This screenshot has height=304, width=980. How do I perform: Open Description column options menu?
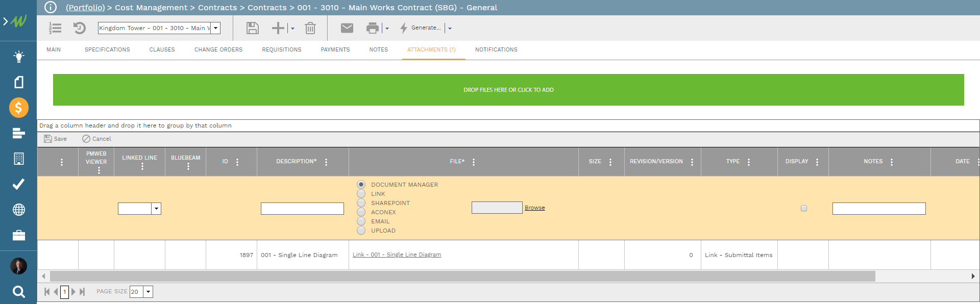point(326,162)
